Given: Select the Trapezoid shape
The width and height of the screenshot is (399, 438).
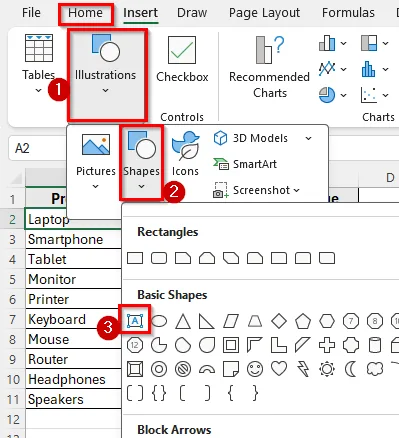Looking at the screenshot, I should tap(255, 321).
